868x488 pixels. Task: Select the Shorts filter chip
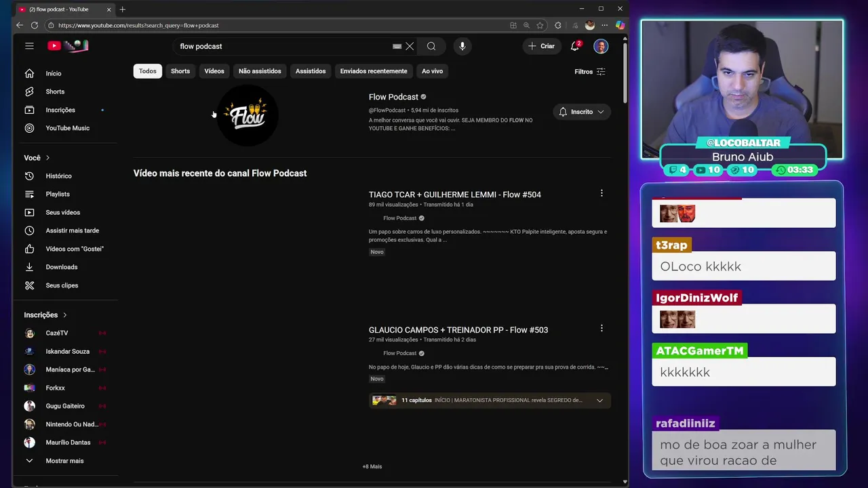pos(180,71)
